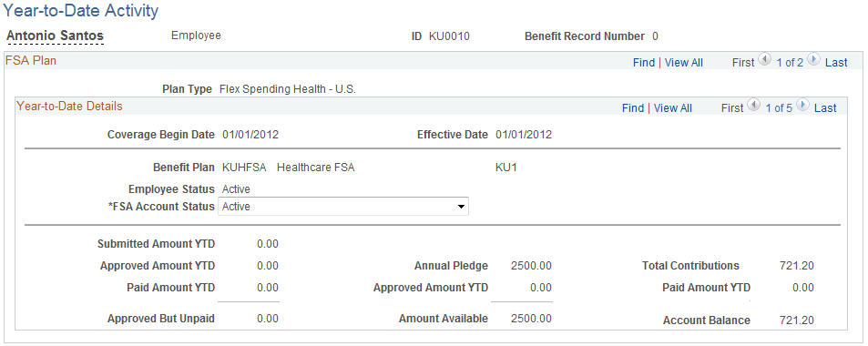Click the Account Balance value 721.20
The image size is (868, 346).
coord(797,320)
